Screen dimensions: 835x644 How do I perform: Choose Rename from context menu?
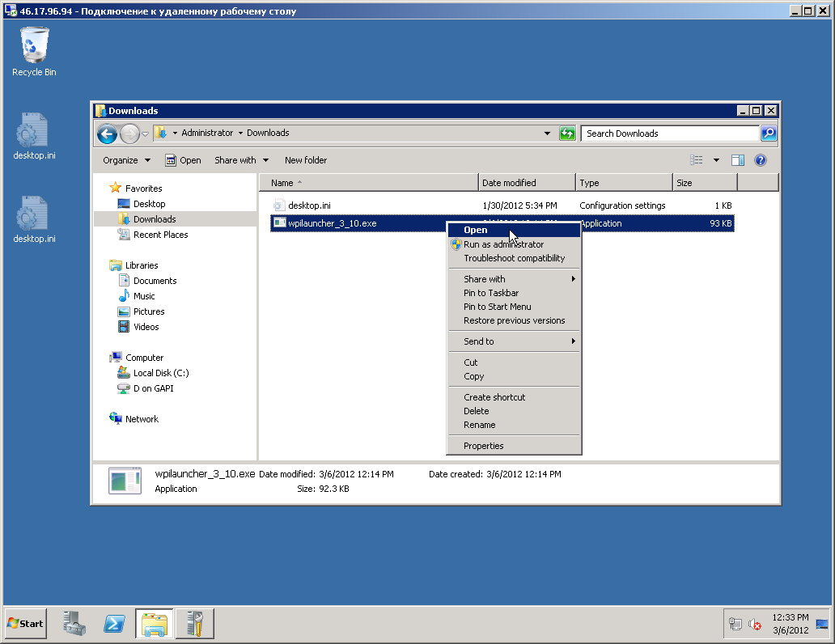click(514, 425)
